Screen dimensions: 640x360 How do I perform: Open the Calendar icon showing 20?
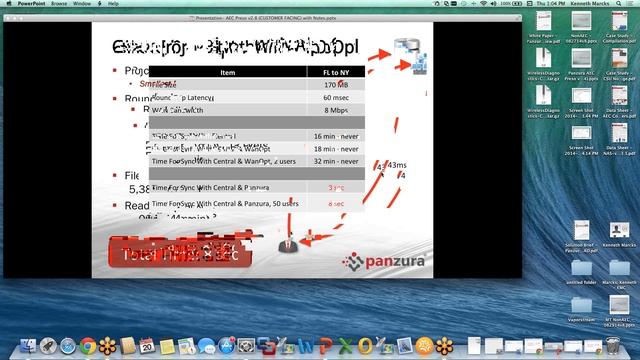point(147,346)
